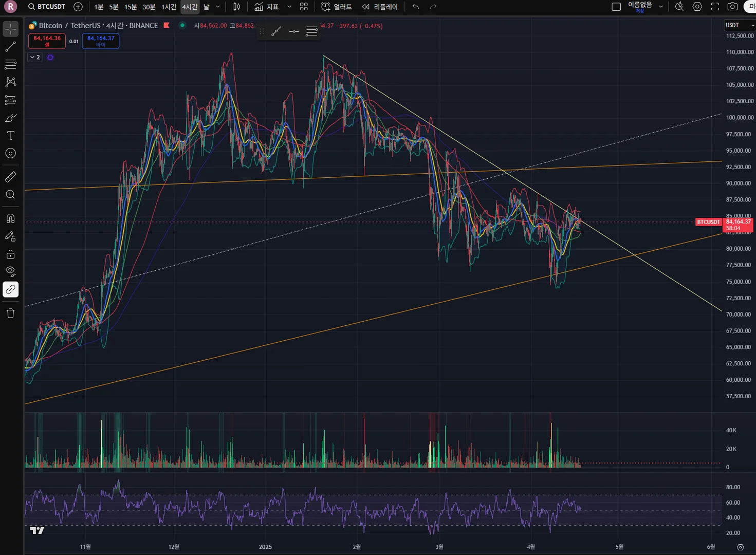Click the plus icon to add a symbol
The image size is (756, 555).
(78, 7)
